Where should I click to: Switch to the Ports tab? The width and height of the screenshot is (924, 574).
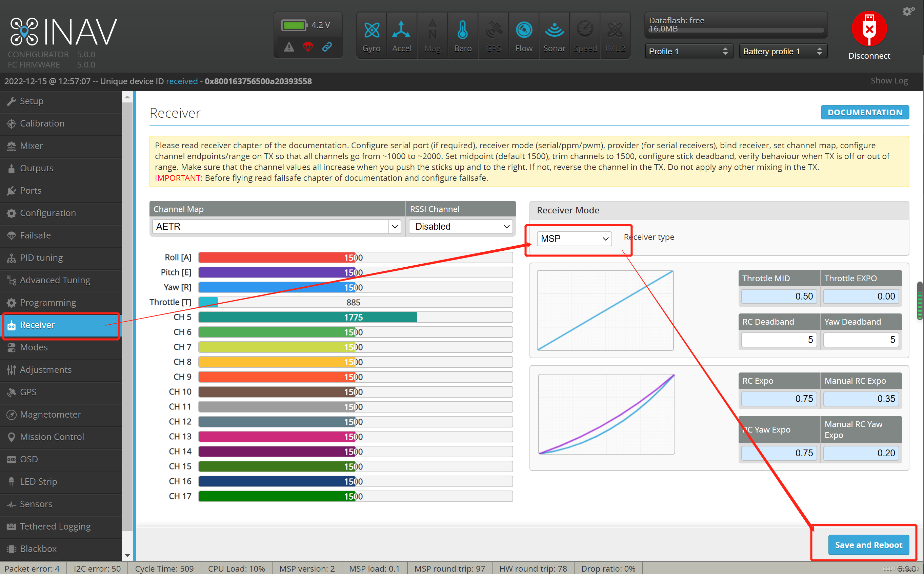pyautogui.click(x=61, y=191)
